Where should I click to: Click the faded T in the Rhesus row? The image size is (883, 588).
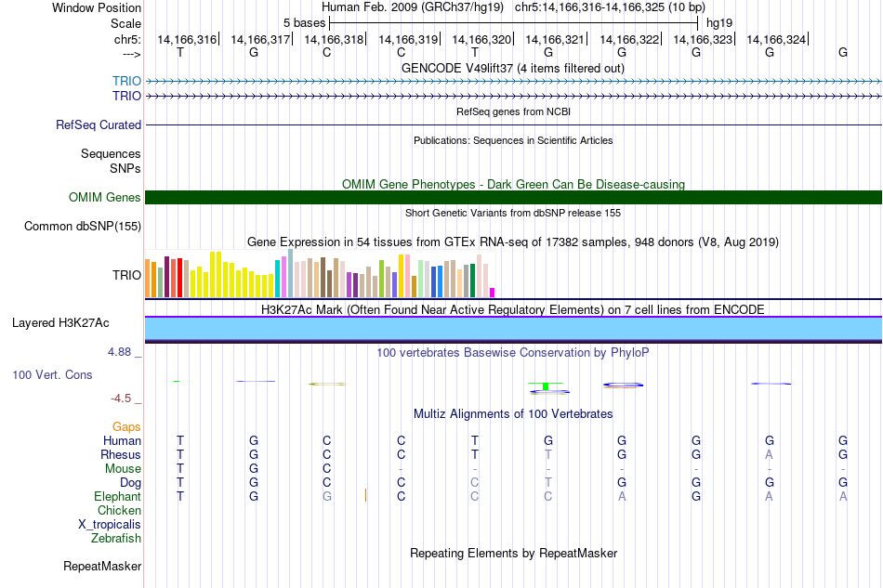click(x=548, y=454)
